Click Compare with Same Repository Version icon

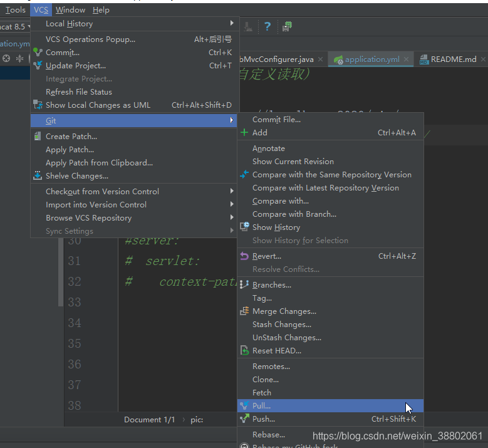[x=244, y=174]
